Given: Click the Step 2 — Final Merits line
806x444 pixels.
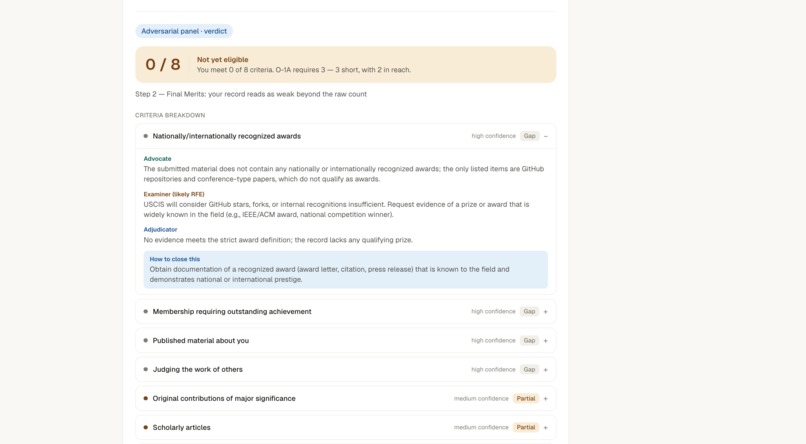Looking at the screenshot, I should [x=251, y=94].
